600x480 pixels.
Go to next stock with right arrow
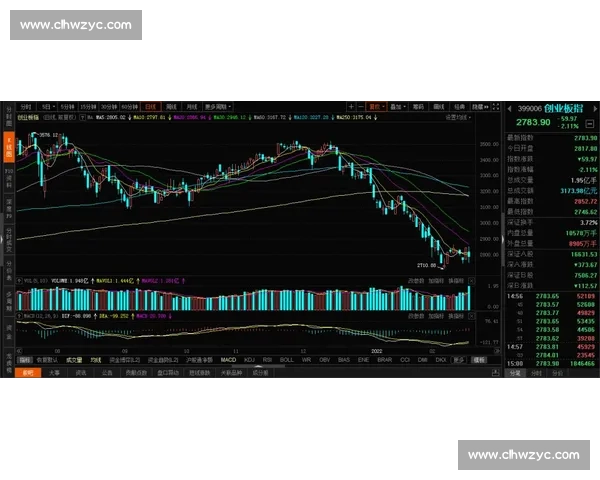tap(595, 109)
